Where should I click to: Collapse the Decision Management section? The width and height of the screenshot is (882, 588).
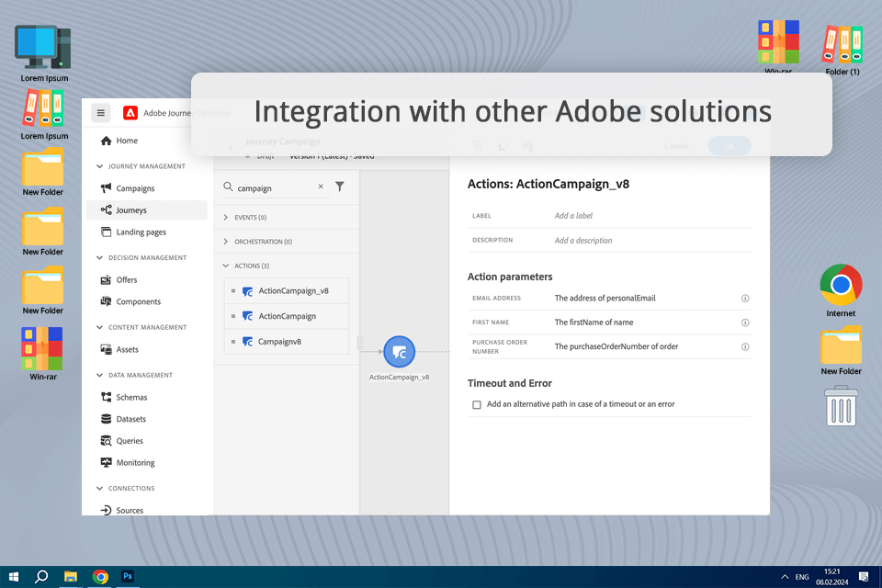99,257
